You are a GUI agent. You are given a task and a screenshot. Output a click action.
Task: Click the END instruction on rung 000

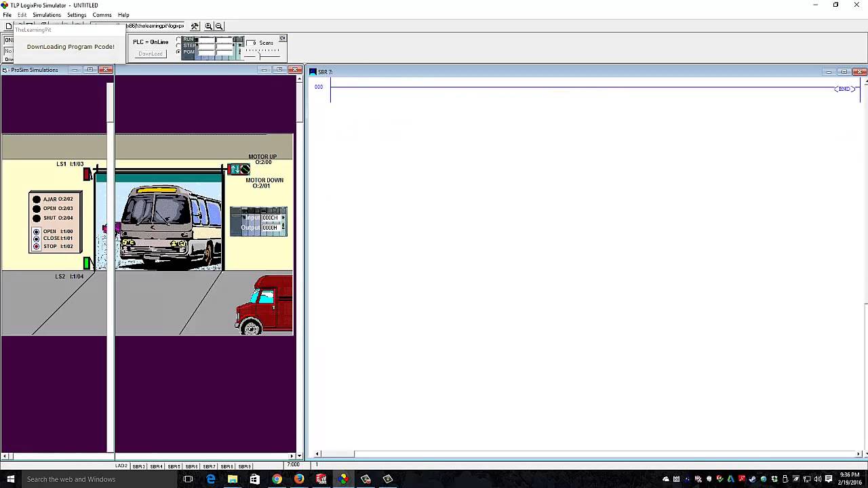pos(844,89)
